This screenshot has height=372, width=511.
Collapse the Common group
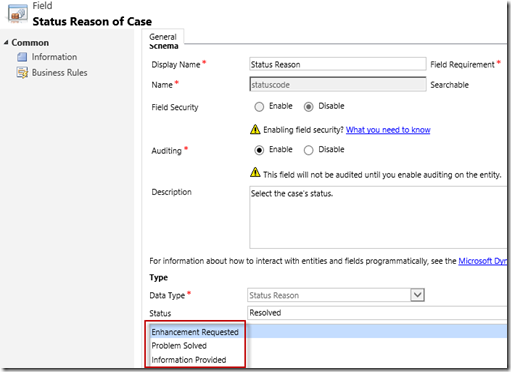tap(6, 43)
